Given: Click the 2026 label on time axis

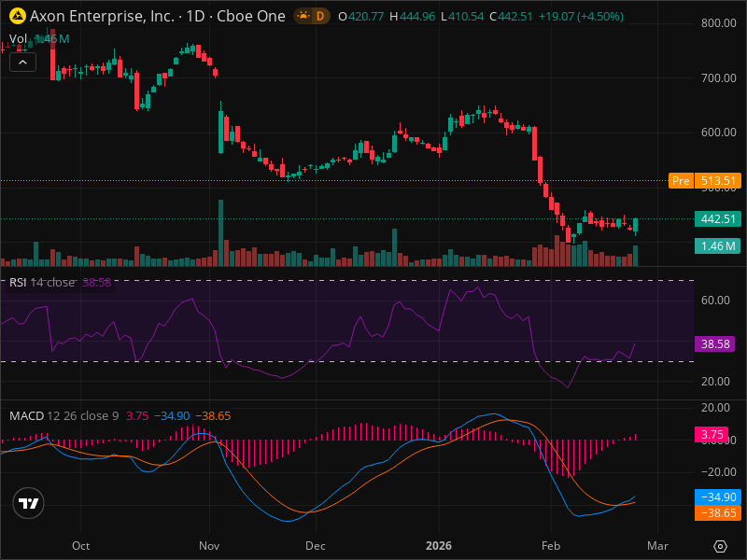Looking at the screenshot, I should (x=439, y=546).
